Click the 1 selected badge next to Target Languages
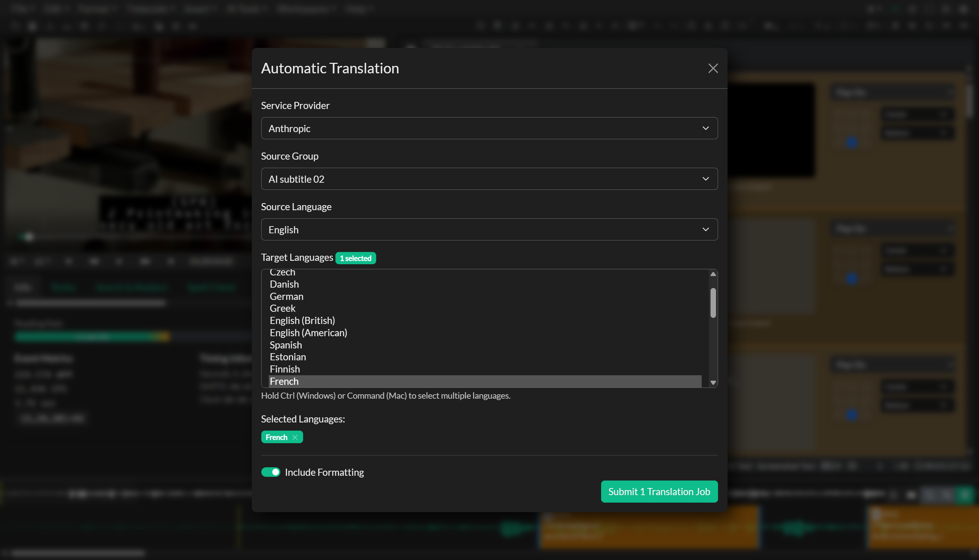Image resolution: width=979 pixels, height=560 pixels. [x=355, y=258]
